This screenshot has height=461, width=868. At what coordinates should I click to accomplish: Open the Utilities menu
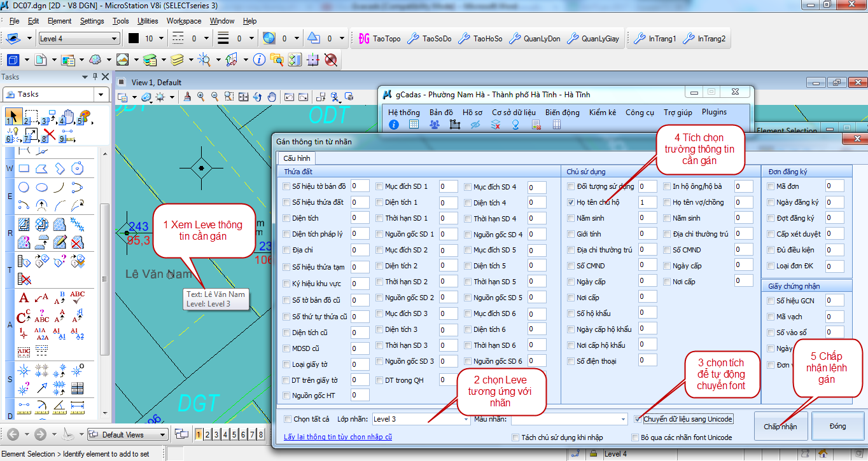tap(148, 21)
